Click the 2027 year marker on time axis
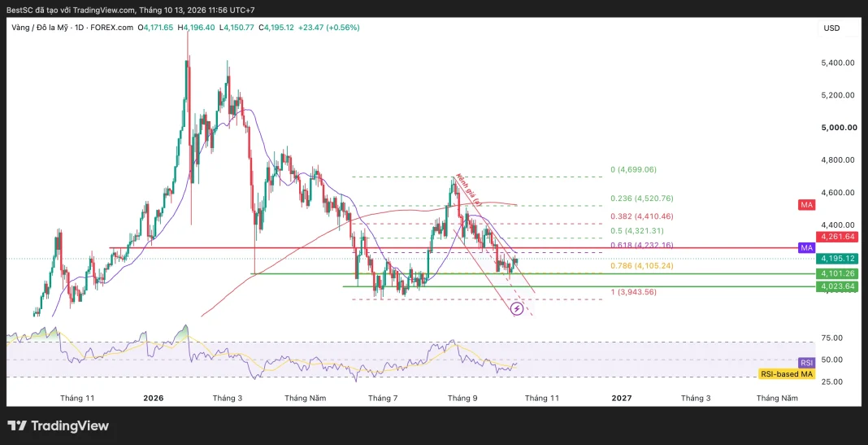Viewport: 868px width, 445px height. coord(622,398)
